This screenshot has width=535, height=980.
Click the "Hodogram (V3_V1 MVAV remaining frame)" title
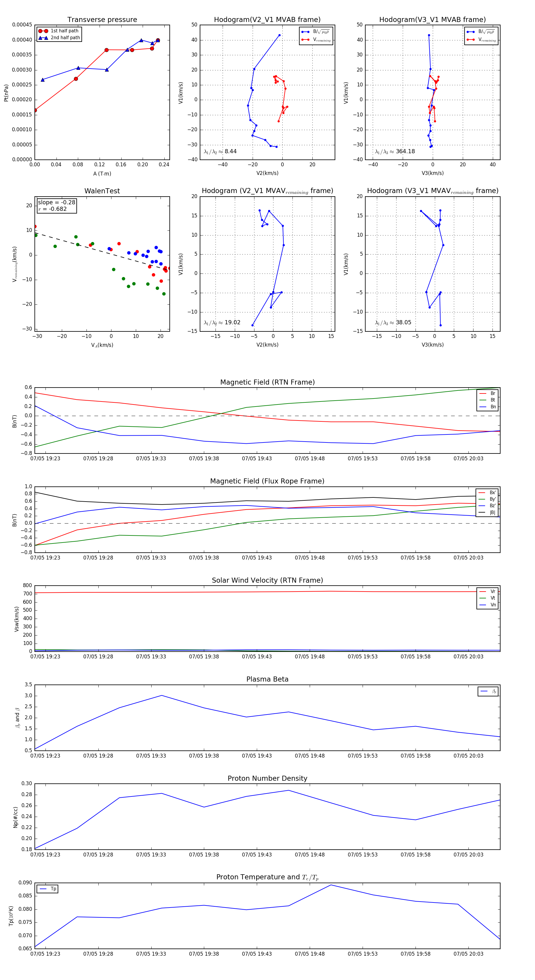(432, 191)
